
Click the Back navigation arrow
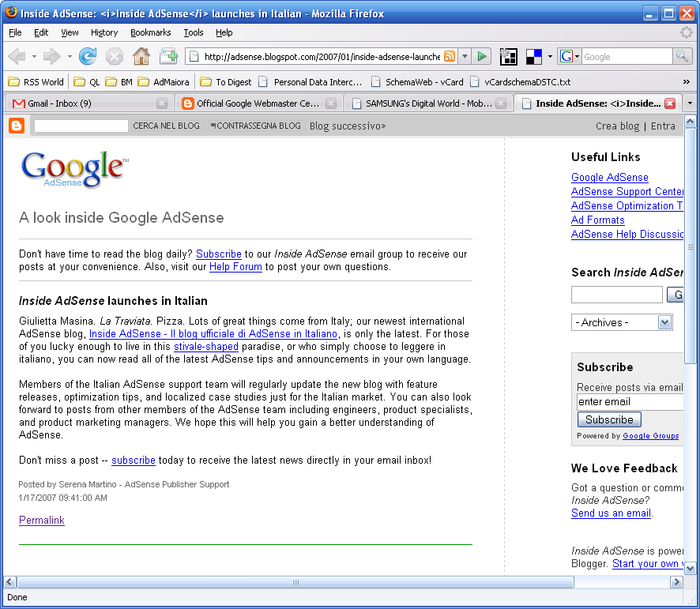point(17,56)
